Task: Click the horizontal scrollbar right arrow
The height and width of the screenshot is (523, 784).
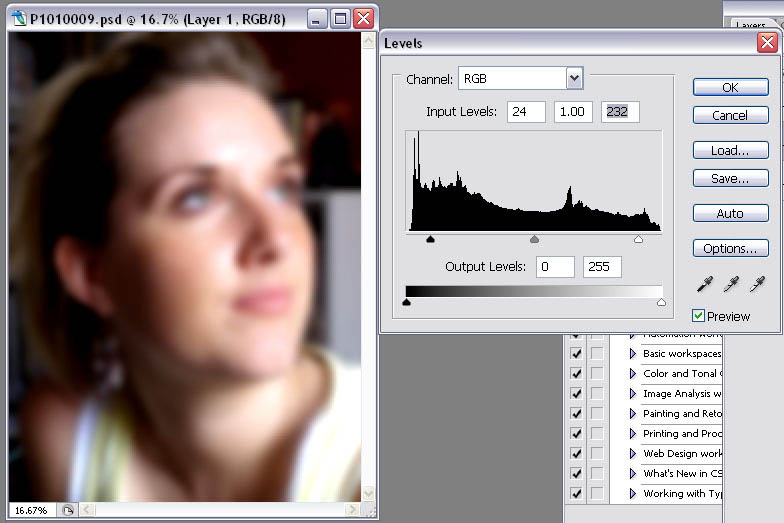Action: (x=352, y=510)
